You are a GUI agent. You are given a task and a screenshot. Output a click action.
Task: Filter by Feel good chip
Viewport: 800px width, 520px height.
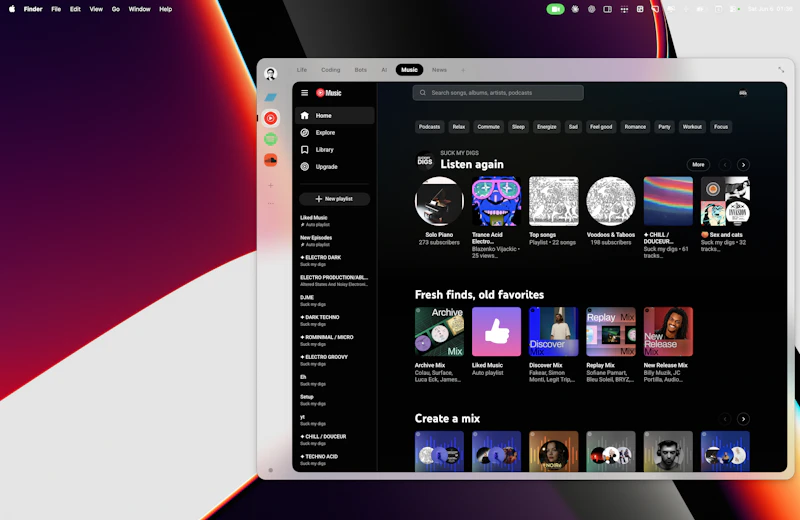pos(601,127)
